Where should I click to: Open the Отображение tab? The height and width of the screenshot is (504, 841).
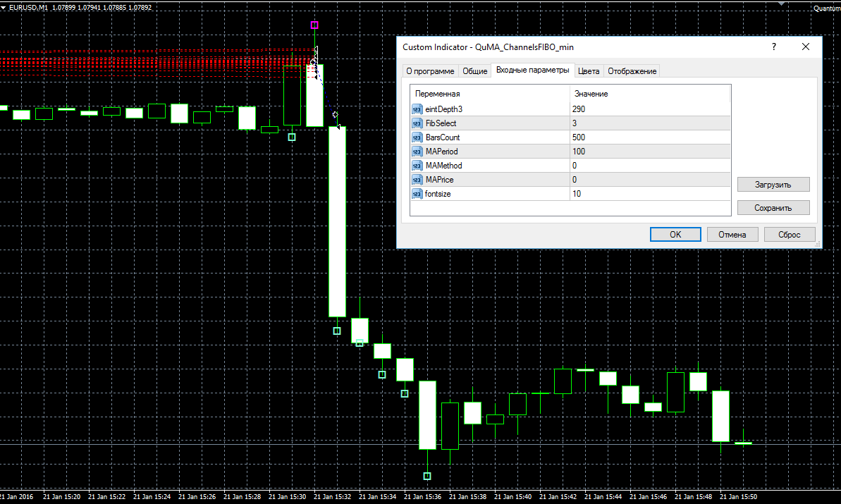632,70
